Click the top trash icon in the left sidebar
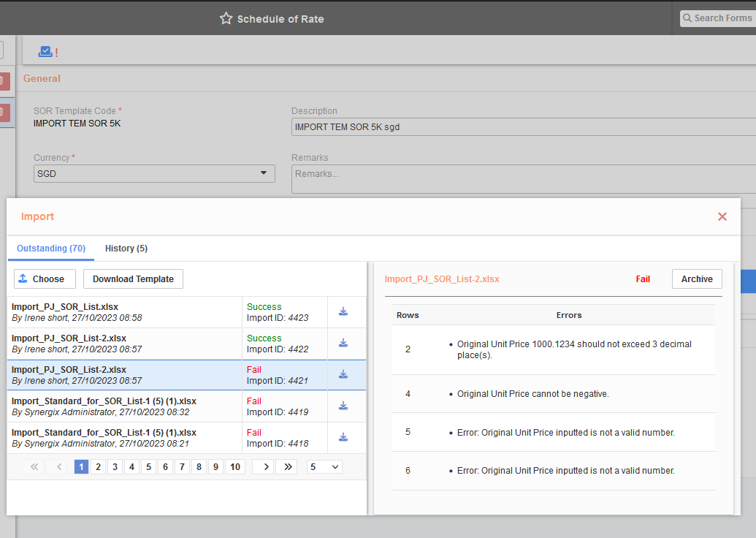Viewport: 756px width, 538px height. point(4,81)
